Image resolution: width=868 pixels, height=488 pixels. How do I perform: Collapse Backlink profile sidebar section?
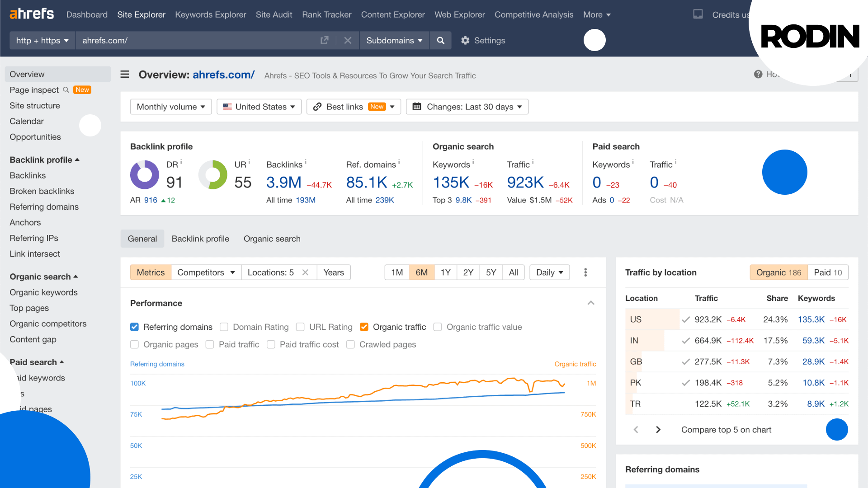pyautogui.click(x=44, y=160)
